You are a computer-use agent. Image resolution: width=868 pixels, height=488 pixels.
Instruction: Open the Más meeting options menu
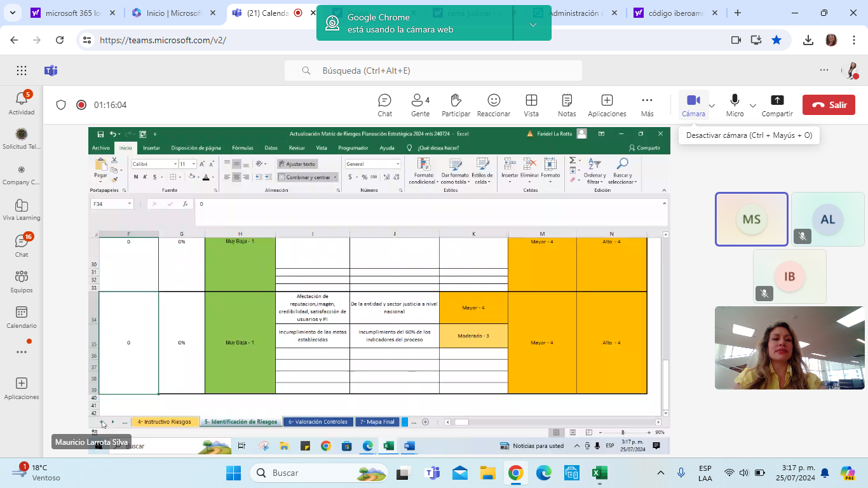647,105
